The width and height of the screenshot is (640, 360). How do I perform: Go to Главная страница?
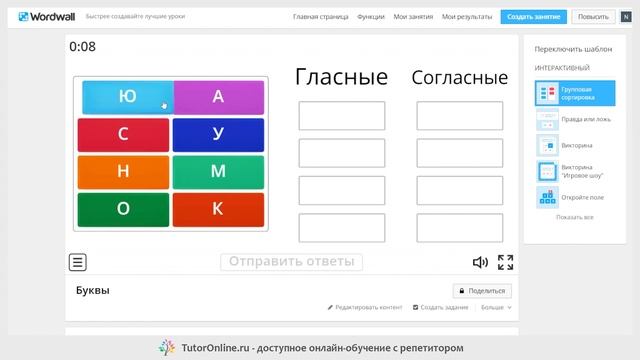[320, 17]
